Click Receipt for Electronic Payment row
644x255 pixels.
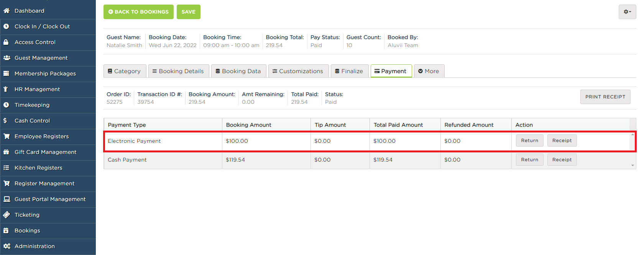562,141
